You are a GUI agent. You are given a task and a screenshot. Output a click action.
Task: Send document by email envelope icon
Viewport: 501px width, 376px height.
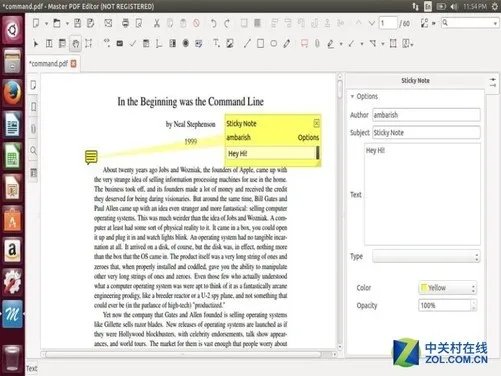click(108, 23)
